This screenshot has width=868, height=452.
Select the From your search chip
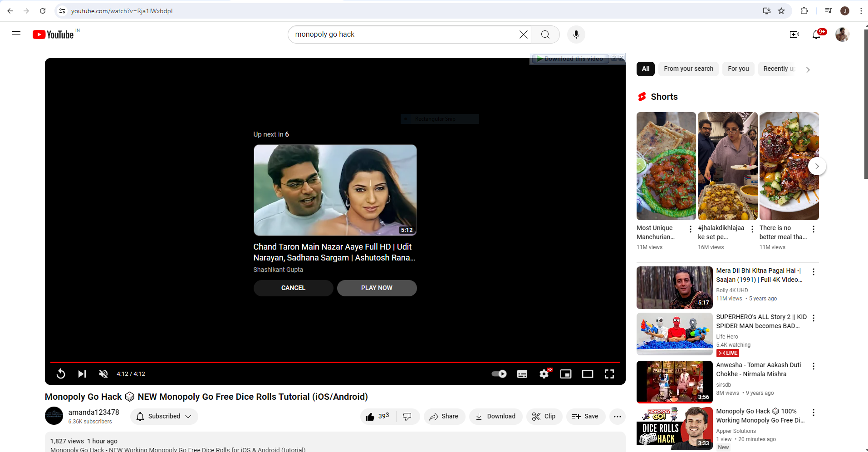[x=688, y=69]
